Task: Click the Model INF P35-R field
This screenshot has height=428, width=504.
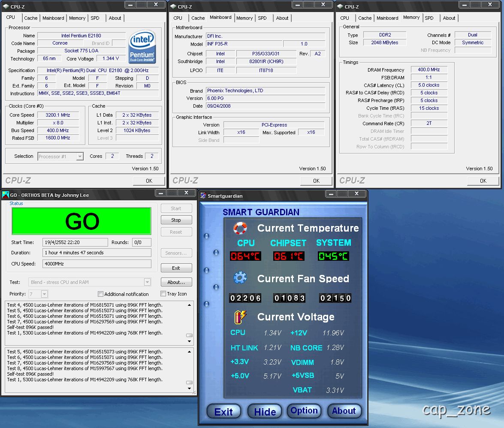Action: pos(244,44)
